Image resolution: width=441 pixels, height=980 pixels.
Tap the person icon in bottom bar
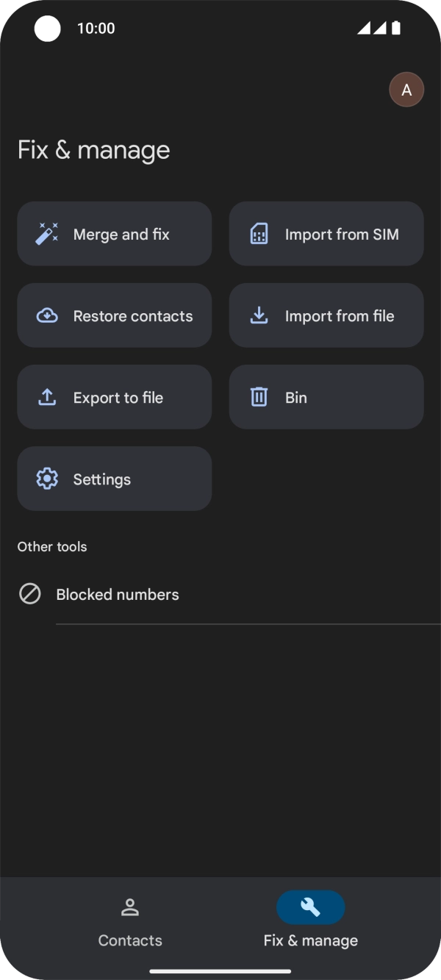coord(130,907)
